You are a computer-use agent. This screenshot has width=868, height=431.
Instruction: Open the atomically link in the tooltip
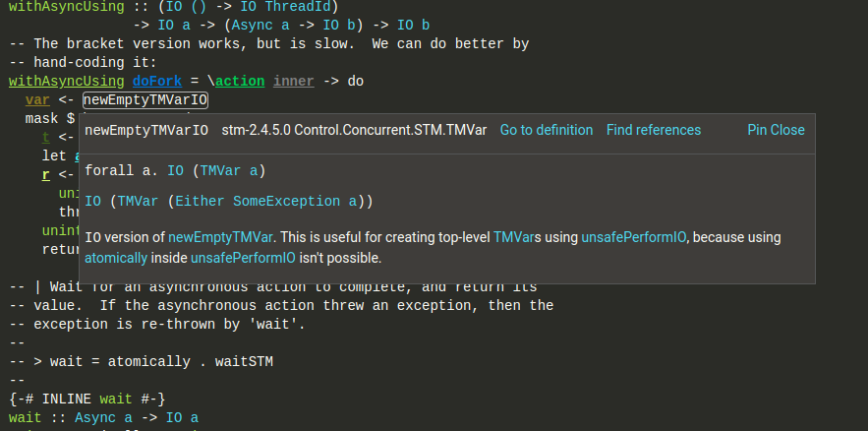pyautogui.click(x=116, y=257)
